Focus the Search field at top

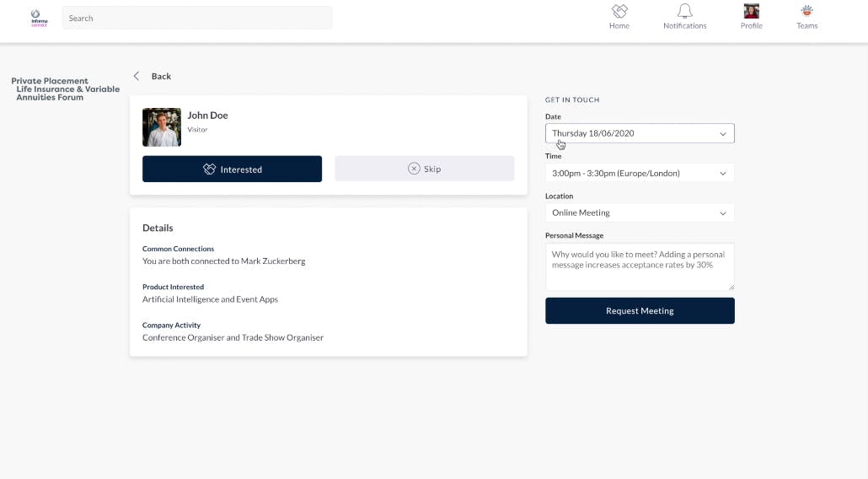[197, 18]
